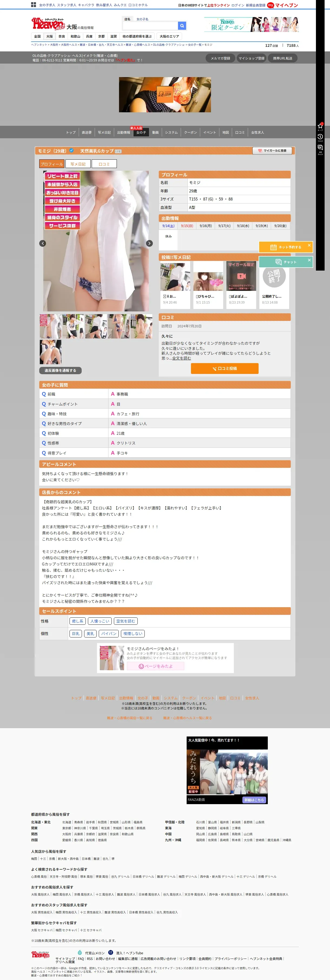The image size is (330, 980).
Task: Click the 癒し系 personality tag
Action: click(78, 621)
